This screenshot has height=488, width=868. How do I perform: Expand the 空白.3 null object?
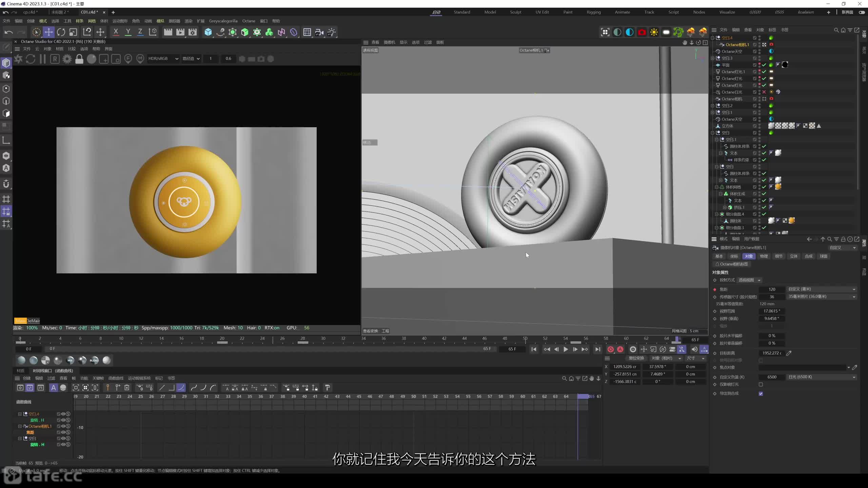(713, 58)
